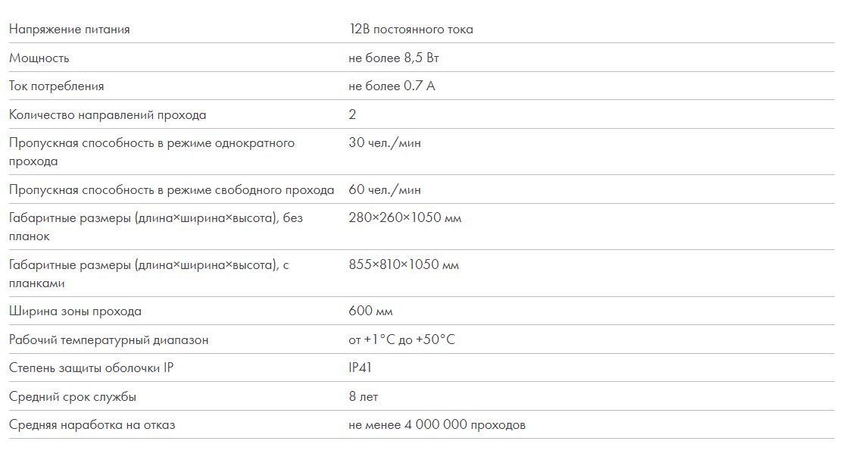Click the "60 чел./мин" throughput value
This screenshot has height=463, width=868.
click(x=385, y=190)
